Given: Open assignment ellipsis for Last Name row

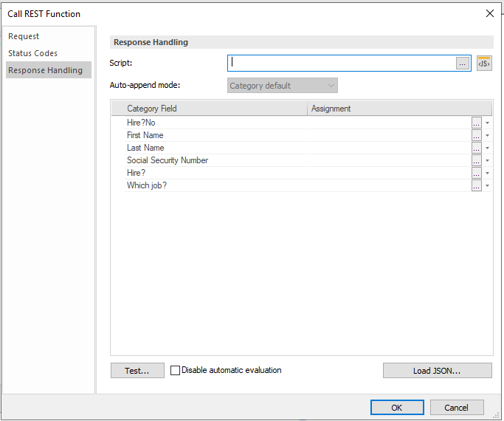Looking at the screenshot, I should coord(477,148).
